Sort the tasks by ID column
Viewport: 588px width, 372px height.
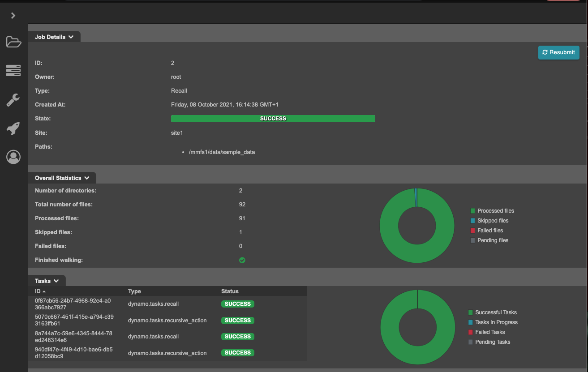(x=40, y=291)
